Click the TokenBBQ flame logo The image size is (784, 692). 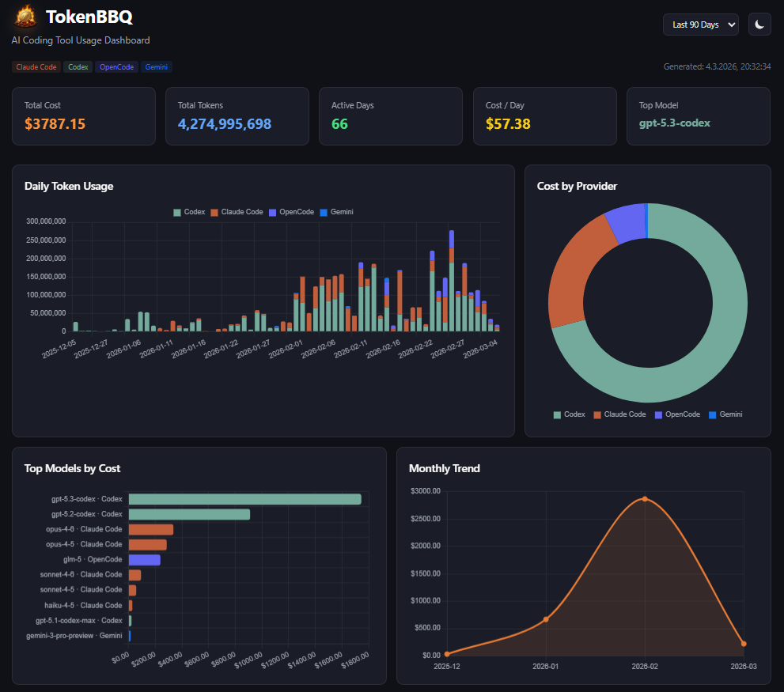coord(23,16)
